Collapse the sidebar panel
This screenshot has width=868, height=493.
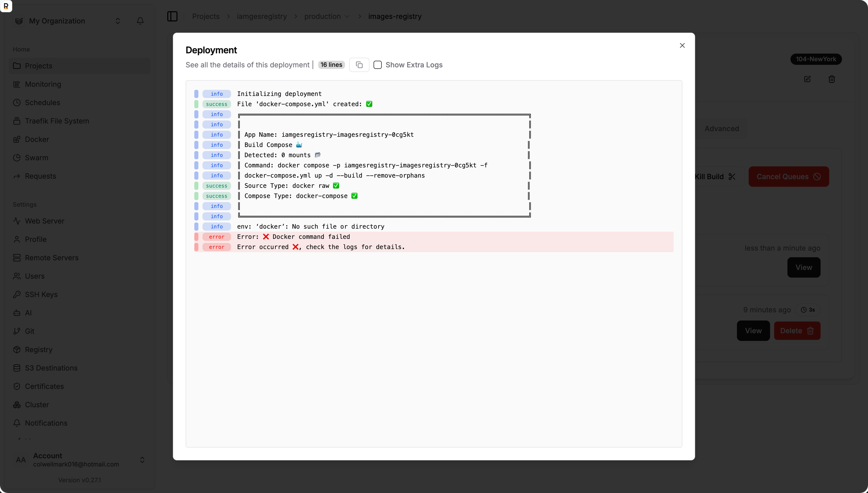click(172, 16)
